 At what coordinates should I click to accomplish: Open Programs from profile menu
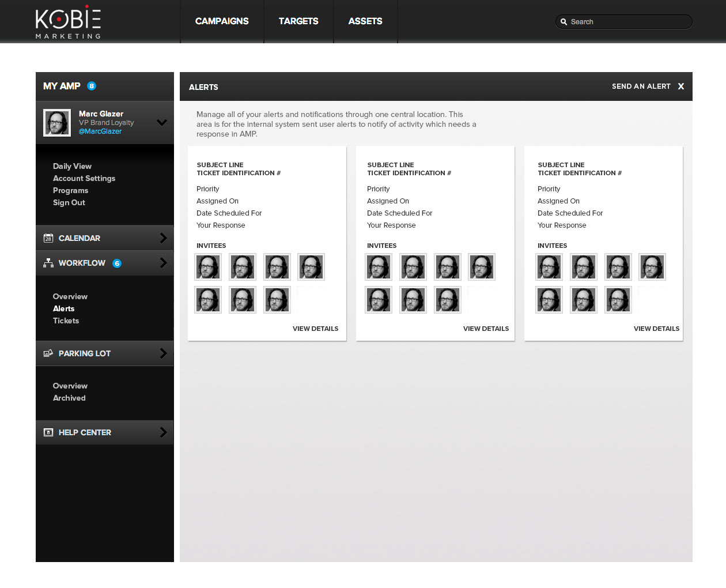coord(70,190)
